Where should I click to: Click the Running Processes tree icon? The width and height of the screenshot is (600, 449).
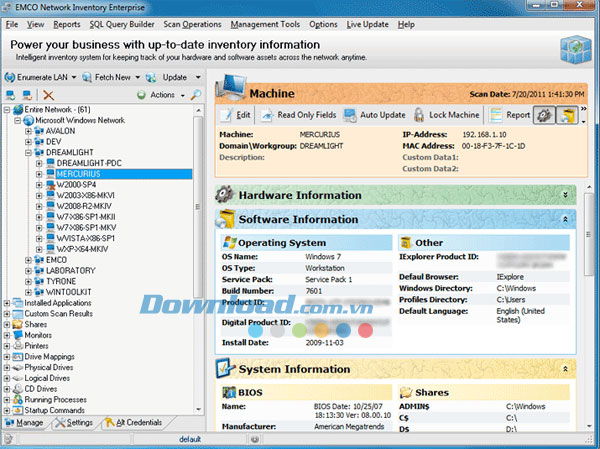18,399
